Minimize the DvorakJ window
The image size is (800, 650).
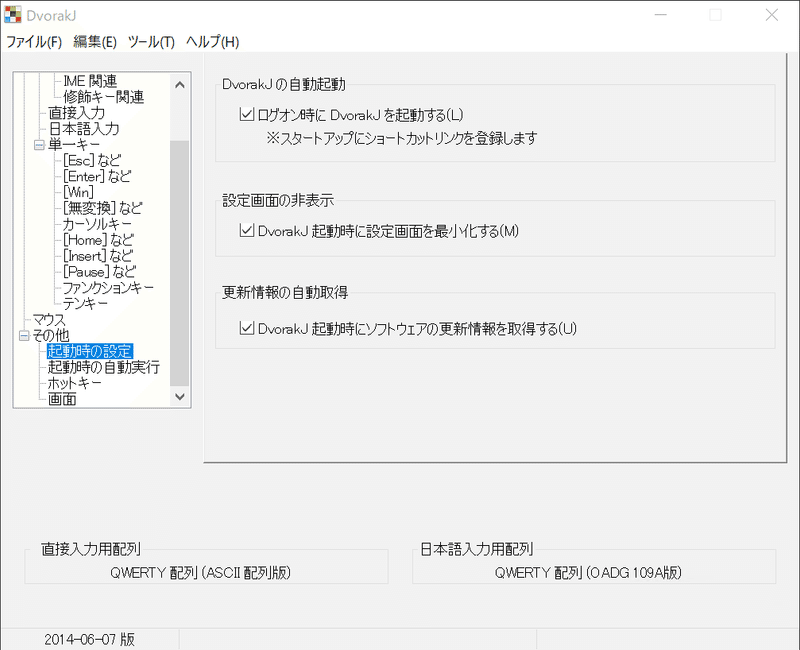(661, 15)
